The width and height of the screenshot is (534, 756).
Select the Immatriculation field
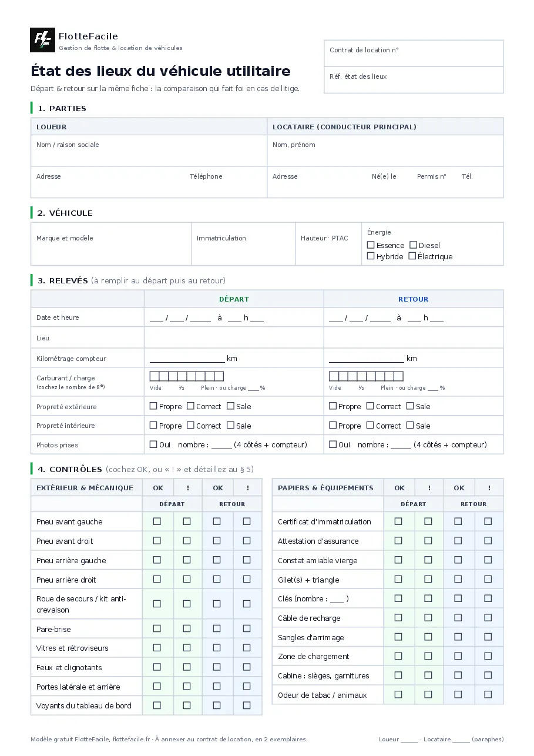pos(243,244)
